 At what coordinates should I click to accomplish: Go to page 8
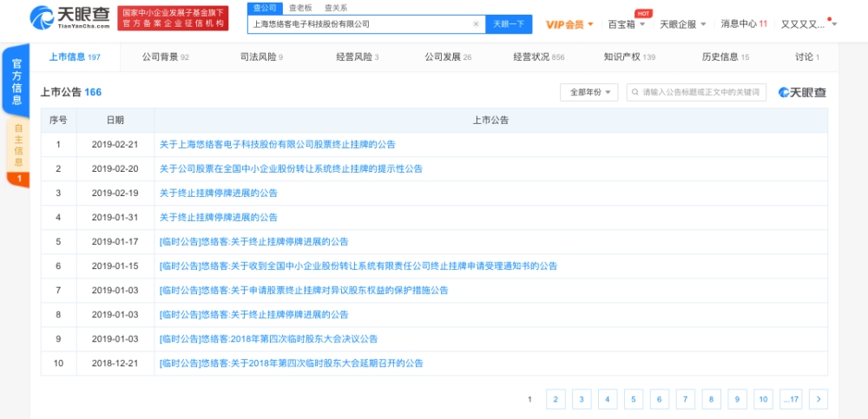[712, 399]
